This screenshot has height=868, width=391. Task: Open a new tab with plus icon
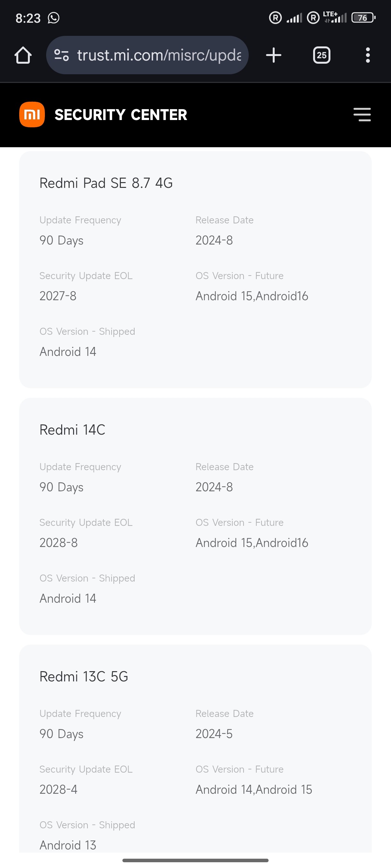tap(273, 55)
